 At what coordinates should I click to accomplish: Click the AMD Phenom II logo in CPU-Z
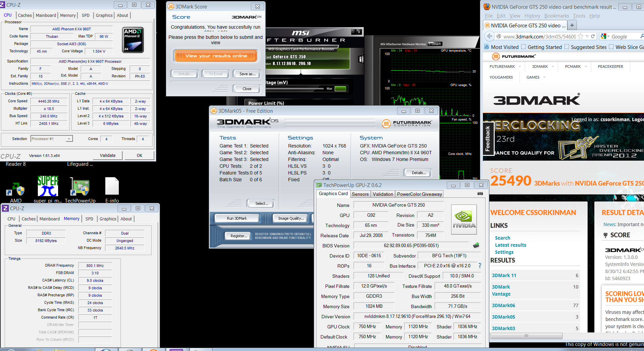133,40
